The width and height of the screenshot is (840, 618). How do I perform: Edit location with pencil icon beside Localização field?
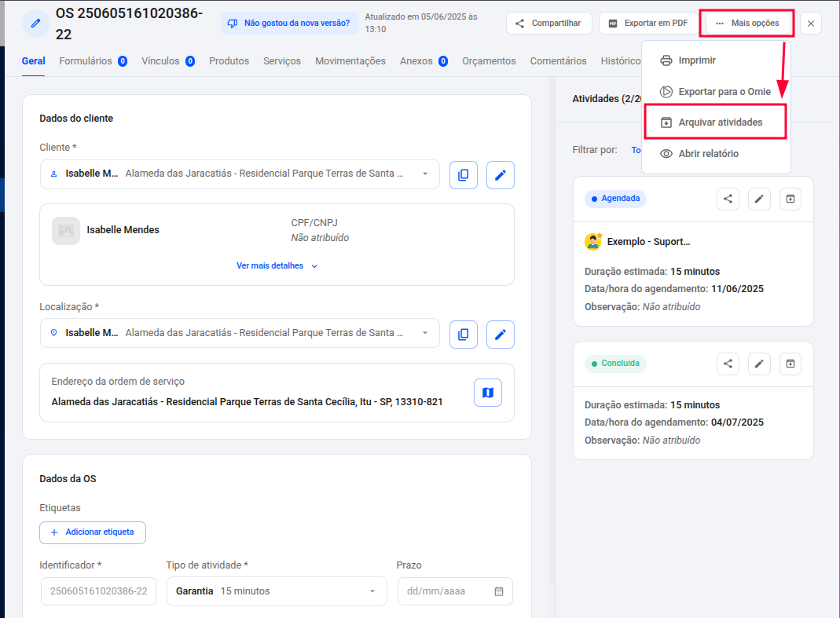click(501, 334)
